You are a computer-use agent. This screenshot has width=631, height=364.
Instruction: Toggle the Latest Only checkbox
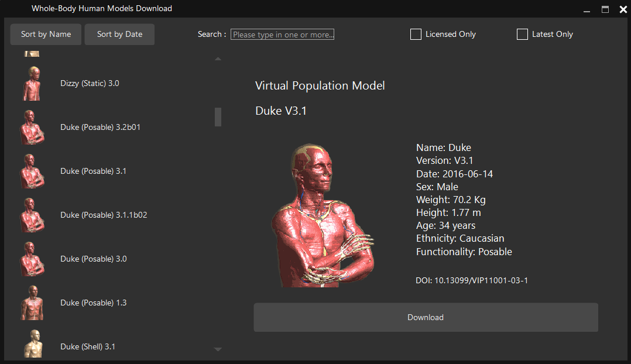click(522, 35)
